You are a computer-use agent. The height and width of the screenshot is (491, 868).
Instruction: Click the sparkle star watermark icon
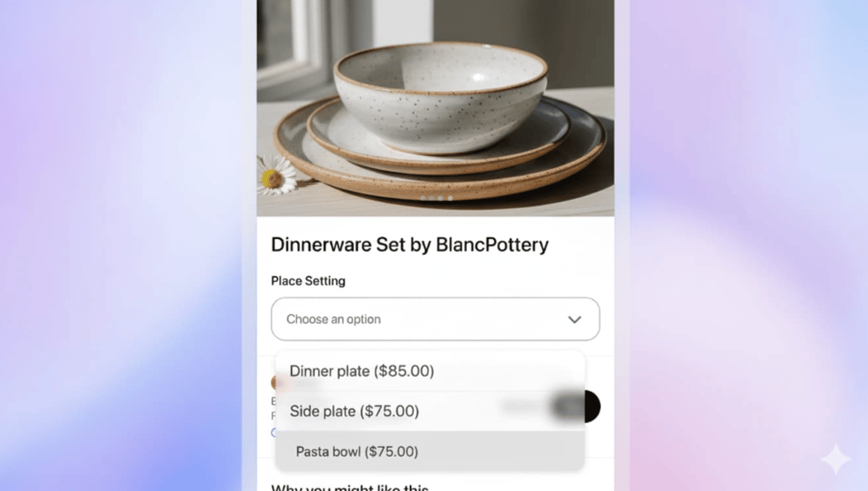[x=835, y=459]
